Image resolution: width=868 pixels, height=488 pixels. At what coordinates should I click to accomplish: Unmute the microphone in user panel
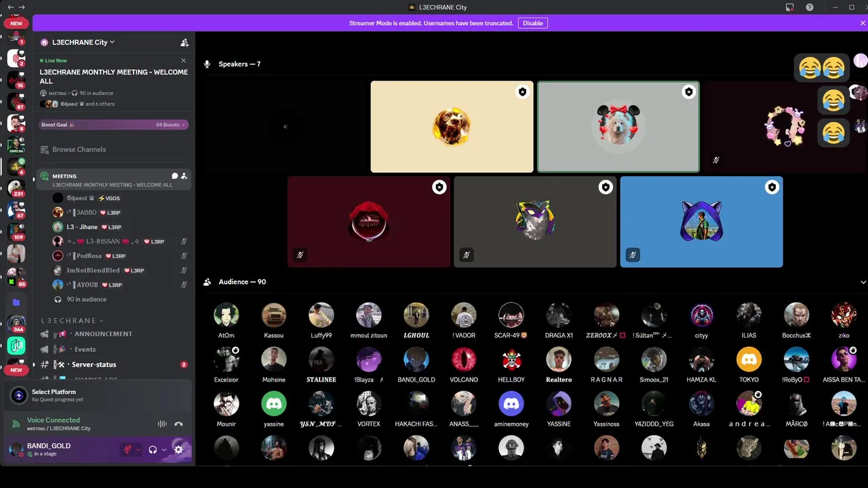pyautogui.click(x=127, y=449)
